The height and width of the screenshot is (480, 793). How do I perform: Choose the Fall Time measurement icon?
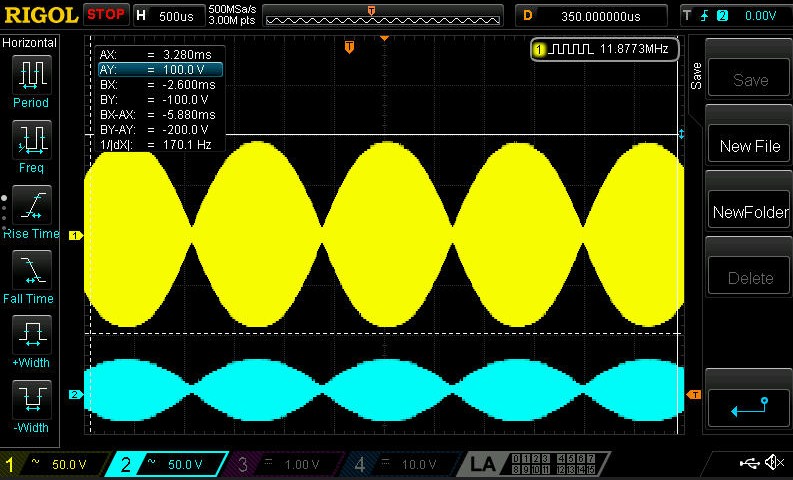31,271
